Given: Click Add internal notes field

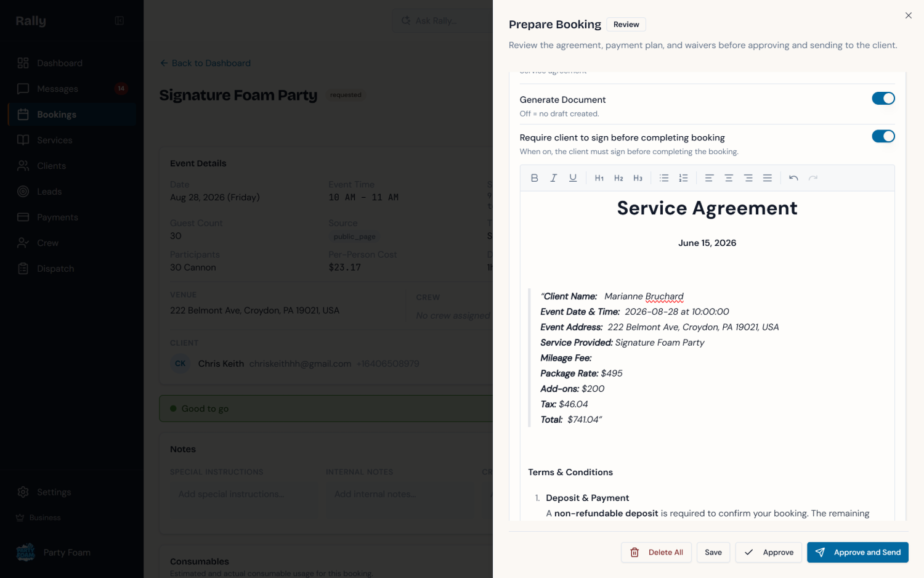Looking at the screenshot, I should click(399, 499).
